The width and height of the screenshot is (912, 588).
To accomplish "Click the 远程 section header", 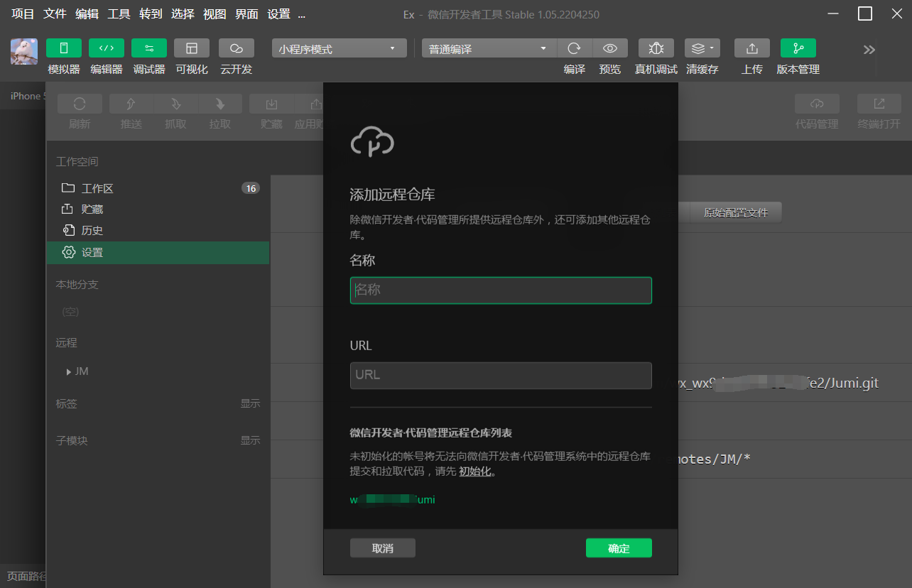I will pyautogui.click(x=67, y=342).
